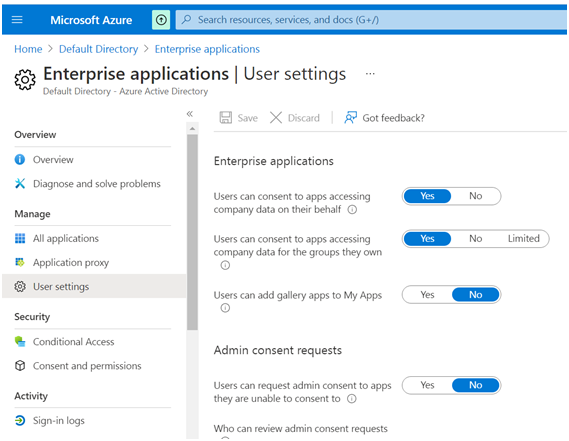
Task: Click the 'Admin consent requests' heading
Action: pos(278,350)
